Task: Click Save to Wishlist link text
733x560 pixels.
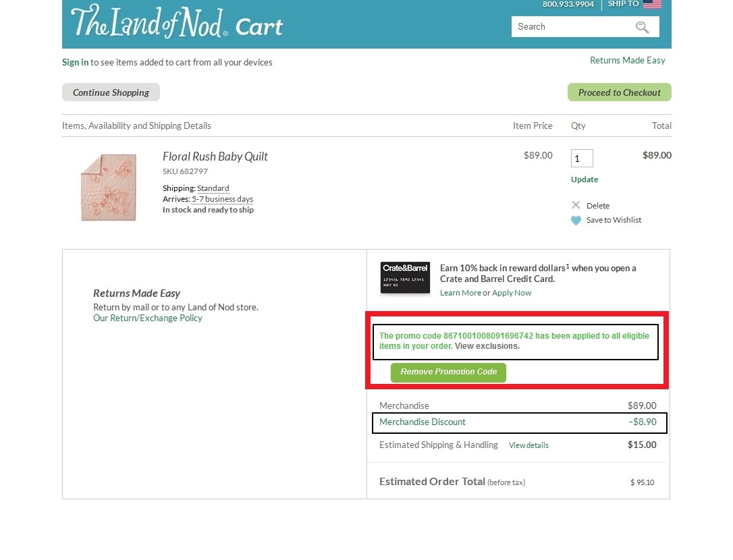Action: pyautogui.click(x=614, y=220)
